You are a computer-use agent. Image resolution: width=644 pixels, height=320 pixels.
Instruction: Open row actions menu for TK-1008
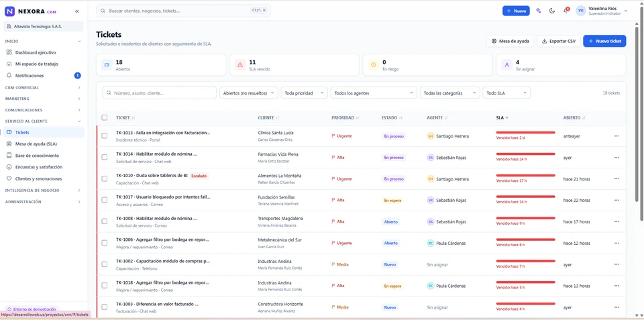pyautogui.click(x=616, y=221)
